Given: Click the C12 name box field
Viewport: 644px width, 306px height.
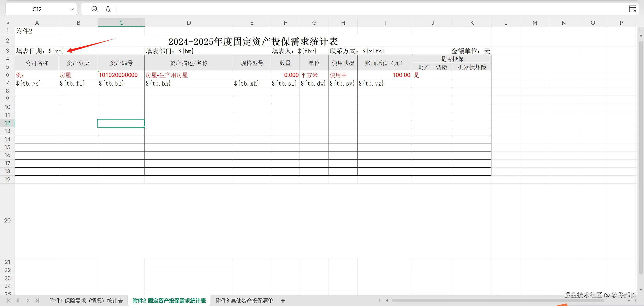Looking at the screenshot, I should click(37, 9).
